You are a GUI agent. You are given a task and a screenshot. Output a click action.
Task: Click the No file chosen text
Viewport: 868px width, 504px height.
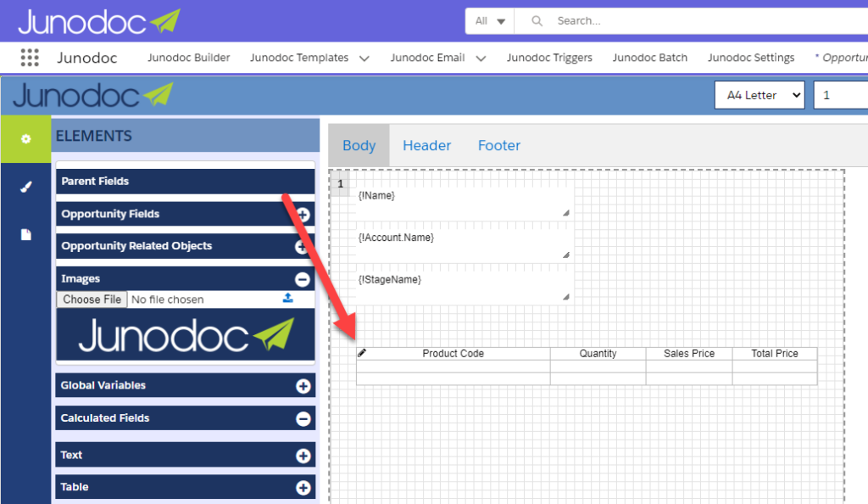pyautogui.click(x=168, y=300)
